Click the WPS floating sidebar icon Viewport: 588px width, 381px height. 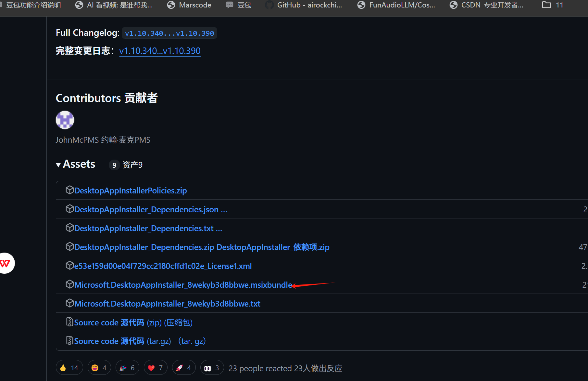click(x=6, y=263)
